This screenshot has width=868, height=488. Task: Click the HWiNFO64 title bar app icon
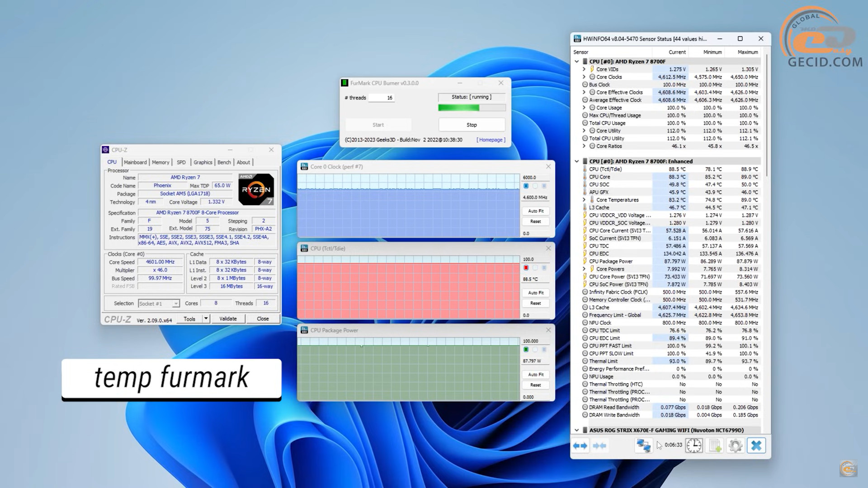click(x=577, y=39)
